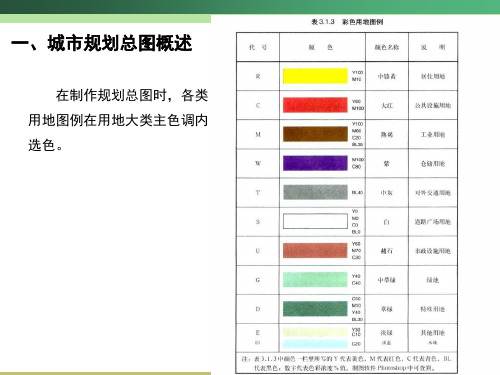Click the white outlined swatch in row S

[315, 221]
